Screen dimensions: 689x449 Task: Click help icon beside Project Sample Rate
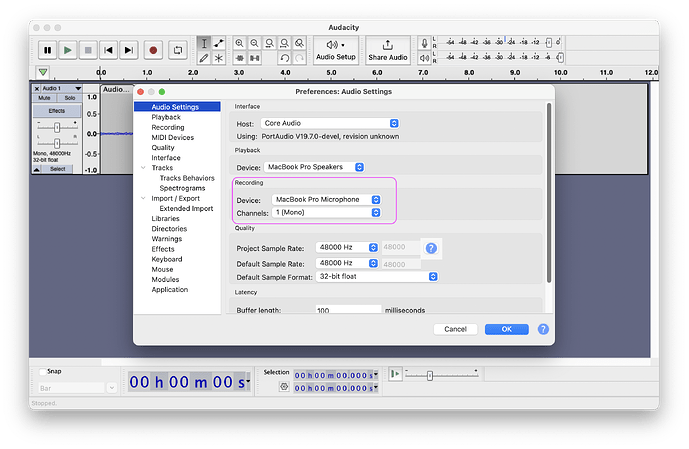tap(431, 248)
